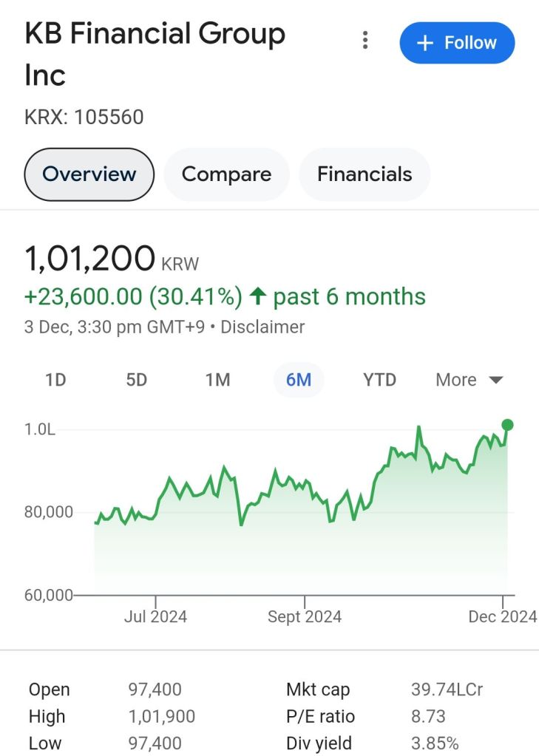The height and width of the screenshot is (756, 539).
Task: Follow KB Financial Group stock
Action: point(457,43)
